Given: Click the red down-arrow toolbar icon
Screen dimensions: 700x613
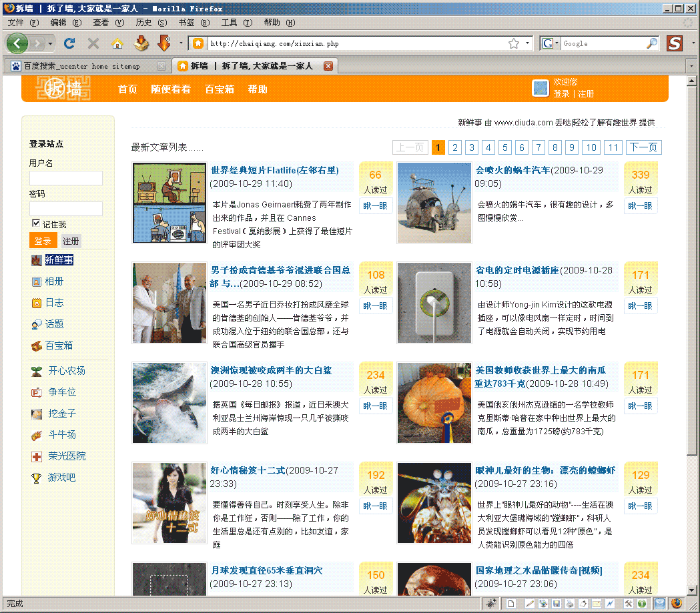Looking at the screenshot, I should (164, 43).
